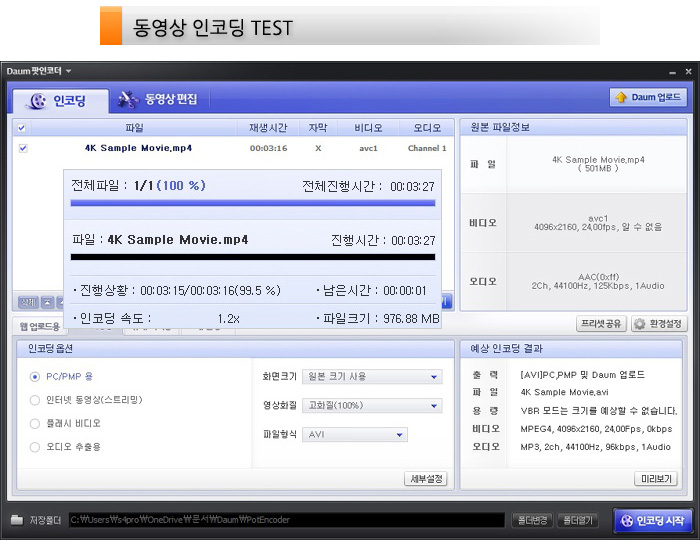Image resolution: width=700 pixels, height=545 pixels.
Task: Click the AAC(0xff) source audio info
Action: [598, 277]
